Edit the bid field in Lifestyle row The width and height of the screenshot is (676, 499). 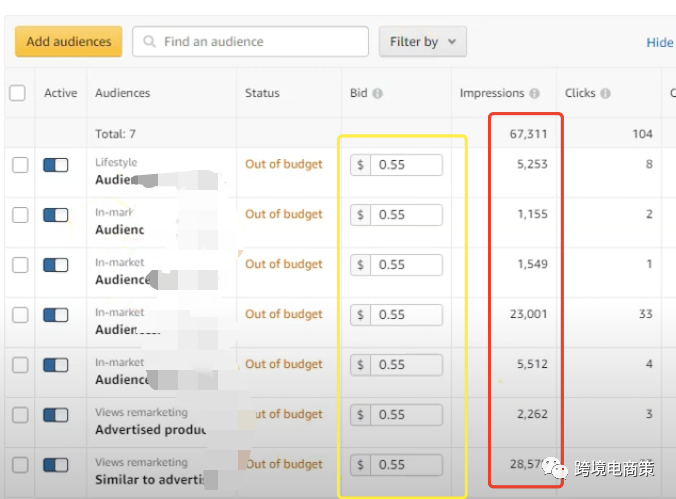(x=406, y=165)
